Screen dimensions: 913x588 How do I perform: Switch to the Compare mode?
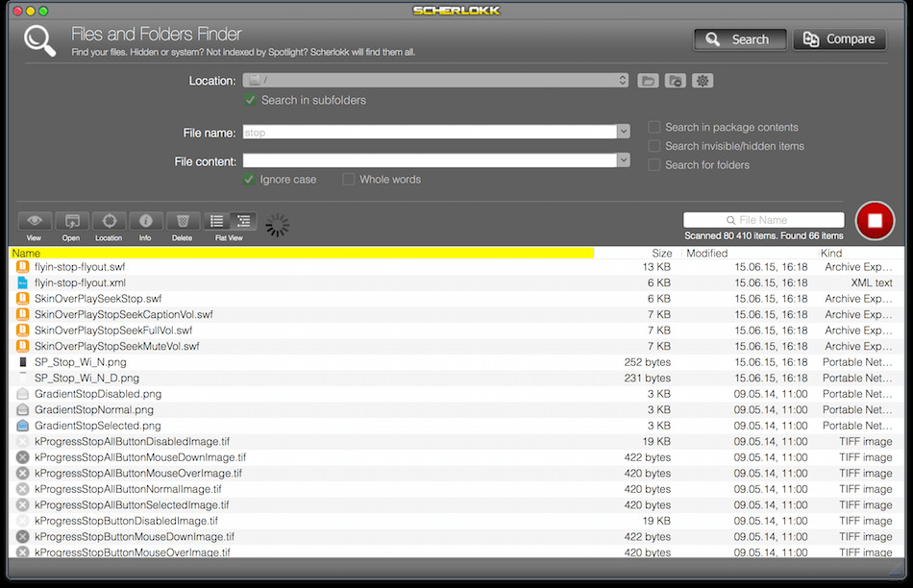[840, 39]
